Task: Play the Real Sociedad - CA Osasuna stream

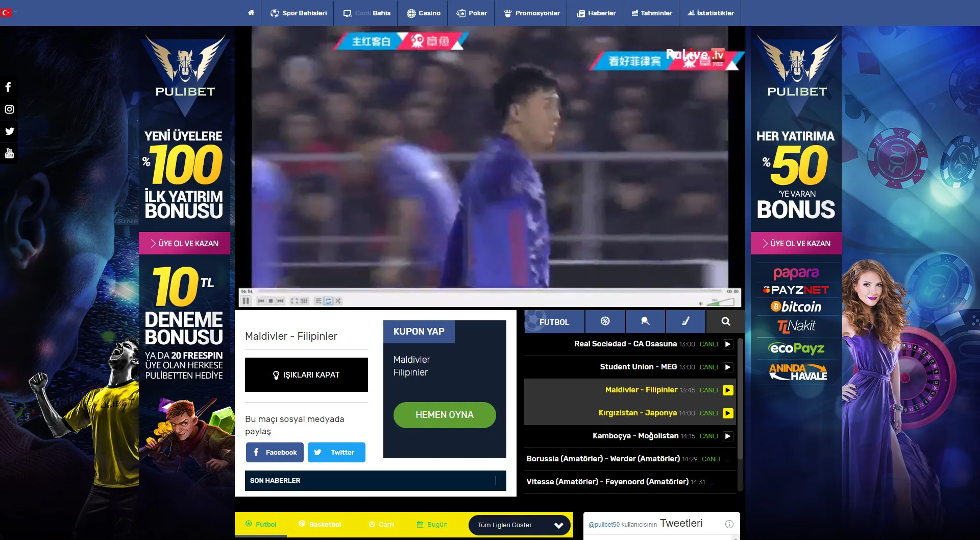Action: coord(728,344)
